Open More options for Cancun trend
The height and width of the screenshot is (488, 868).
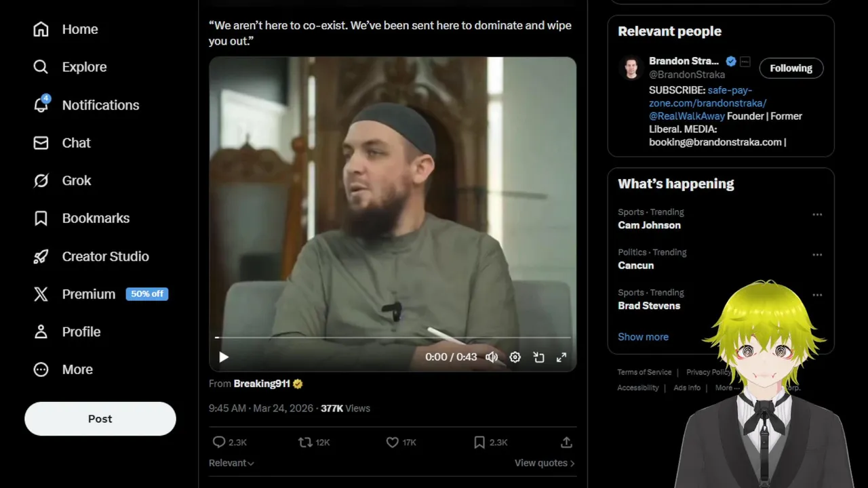click(817, 255)
